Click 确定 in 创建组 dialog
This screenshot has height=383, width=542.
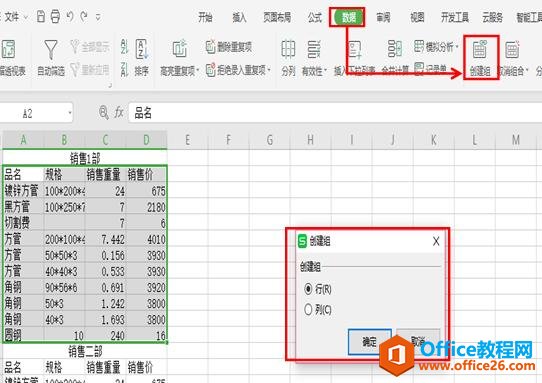coord(370,342)
